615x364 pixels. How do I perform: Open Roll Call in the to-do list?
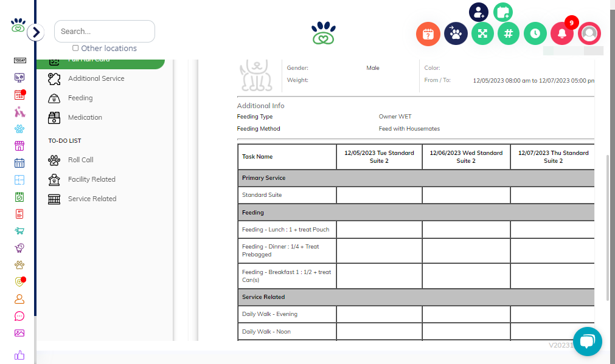coord(81,160)
